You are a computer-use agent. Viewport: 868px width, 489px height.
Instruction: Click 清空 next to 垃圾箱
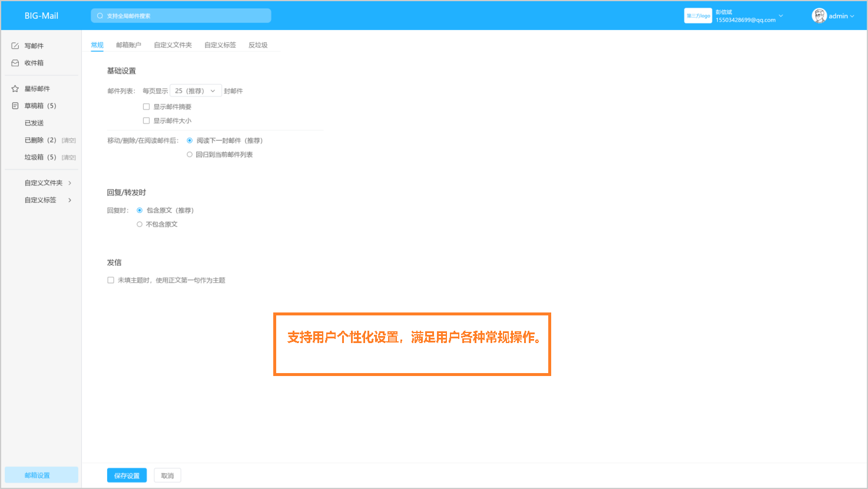(68, 157)
